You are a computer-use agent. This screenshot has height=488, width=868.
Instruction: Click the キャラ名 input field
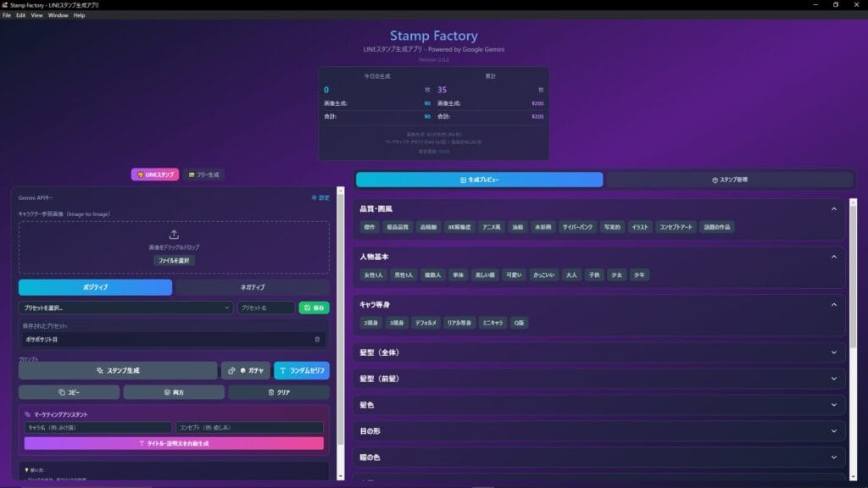(97, 428)
